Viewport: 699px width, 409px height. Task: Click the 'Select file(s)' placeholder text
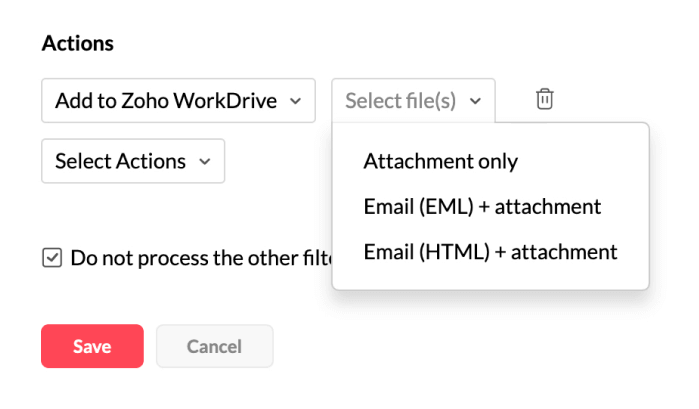400,101
